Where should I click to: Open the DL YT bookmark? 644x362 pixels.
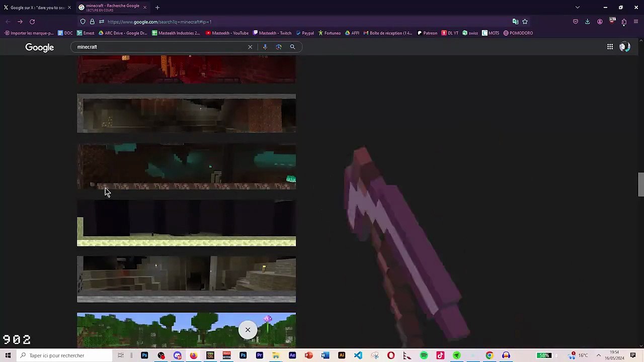tap(450, 33)
